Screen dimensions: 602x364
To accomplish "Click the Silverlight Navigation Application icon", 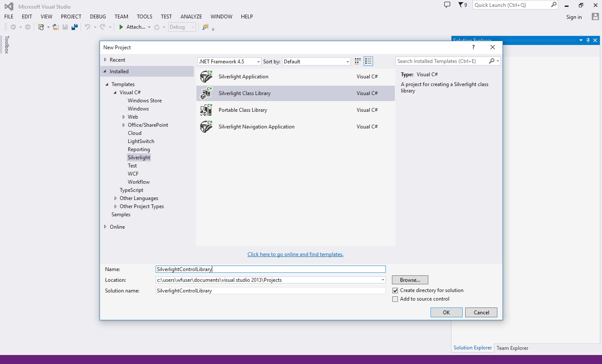I will pyautogui.click(x=206, y=127).
